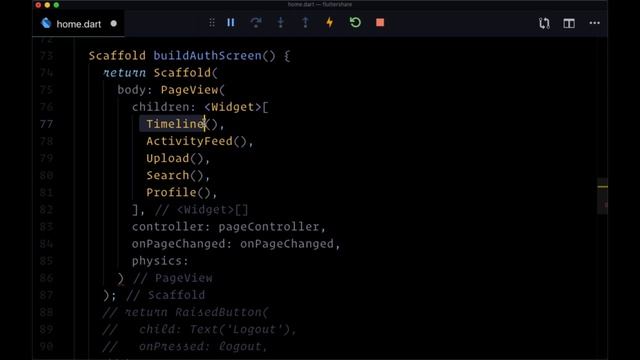Click the onPageChanged: property name
Viewport: 640px width, 360px height.
coord(182,244)
